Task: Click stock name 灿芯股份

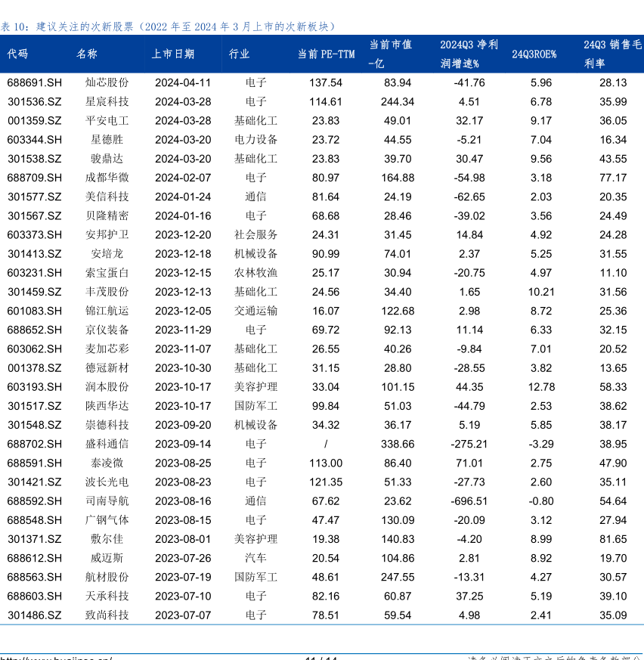Action: point(107,82)
